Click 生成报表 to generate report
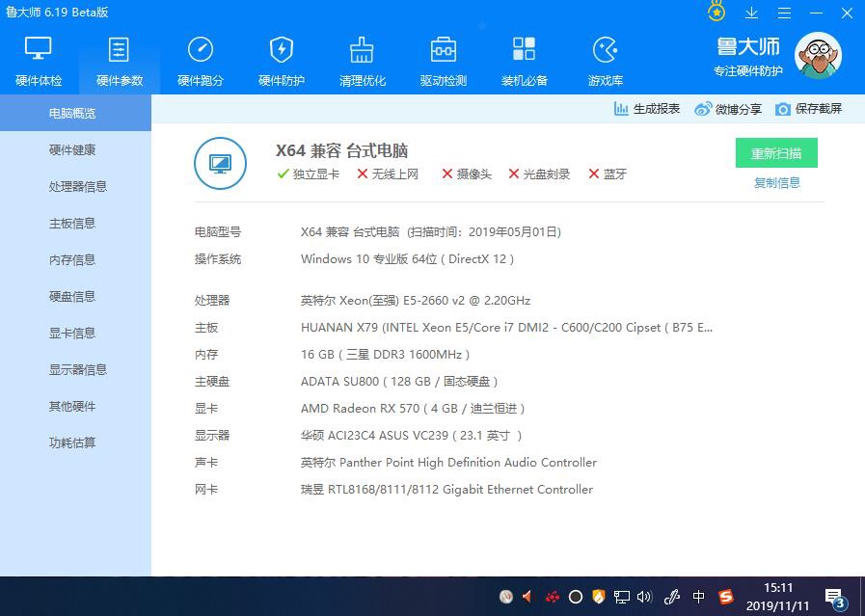Screen dimensions: 865x616 coord(647,109)
